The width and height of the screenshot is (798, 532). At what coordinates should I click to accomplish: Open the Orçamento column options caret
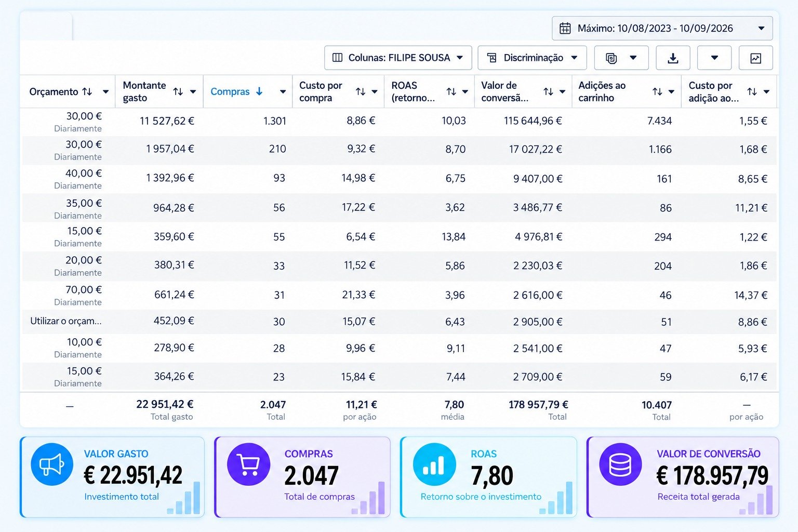[x=105, y=92]
